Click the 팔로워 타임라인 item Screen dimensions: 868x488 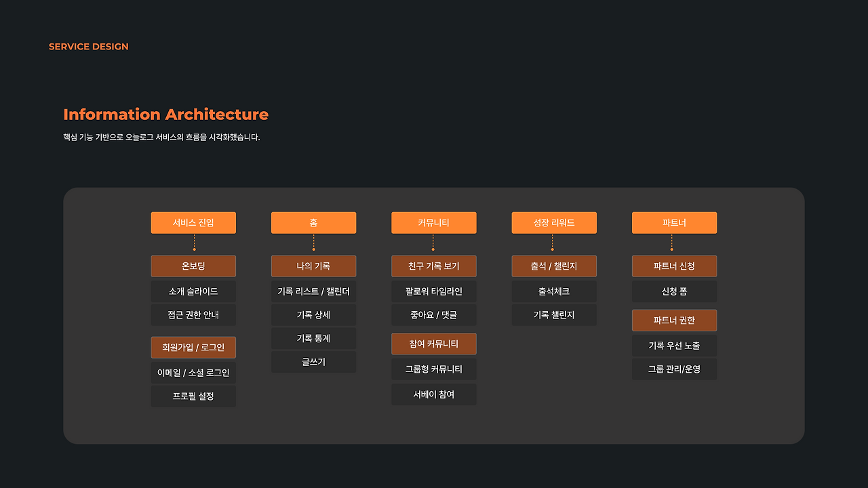tap(434, 291)
